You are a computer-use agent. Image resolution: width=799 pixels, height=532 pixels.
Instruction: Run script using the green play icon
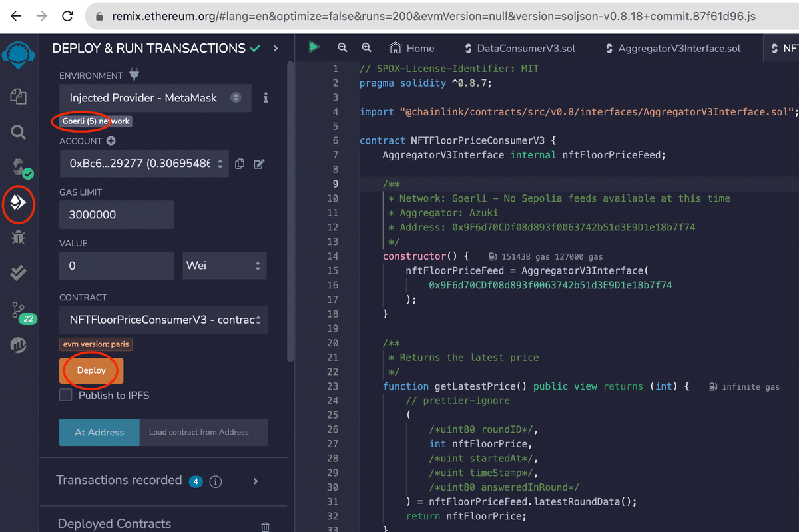click(314, 47)
